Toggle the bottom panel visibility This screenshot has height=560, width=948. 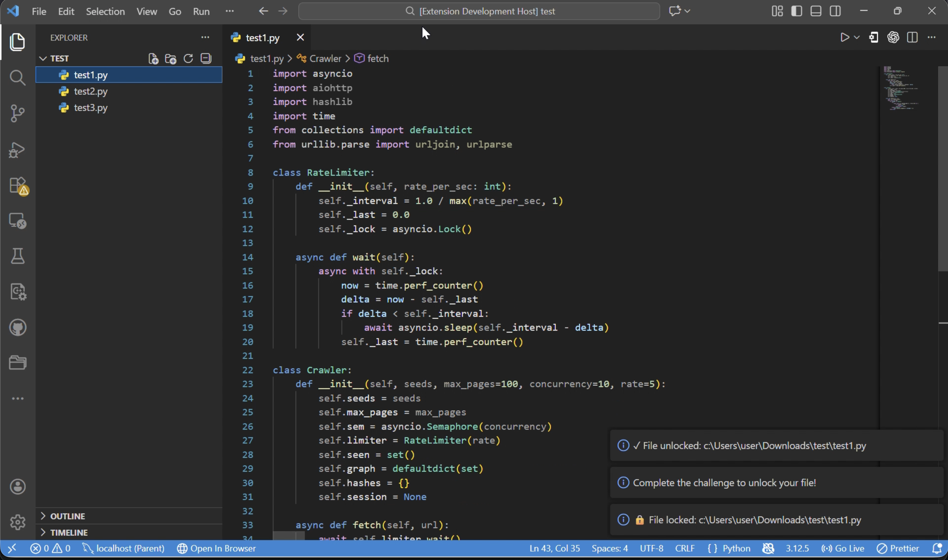point(815,11)
